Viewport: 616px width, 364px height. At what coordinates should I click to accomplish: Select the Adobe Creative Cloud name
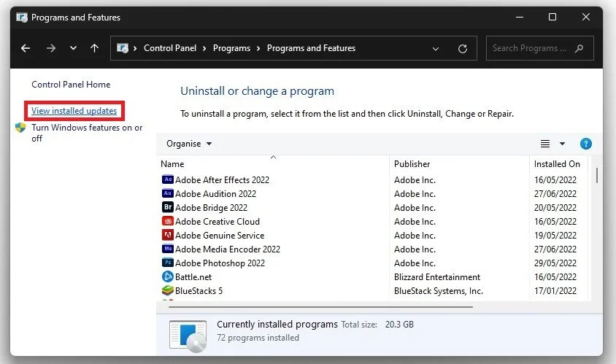(217, 222)
